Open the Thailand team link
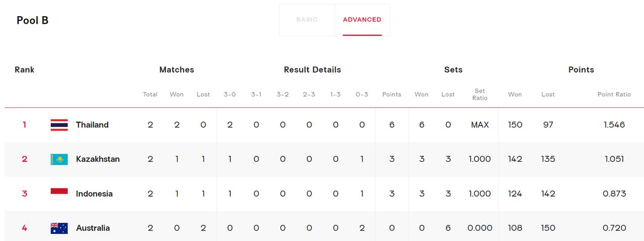Screen dimensions: 644x241 92,125
